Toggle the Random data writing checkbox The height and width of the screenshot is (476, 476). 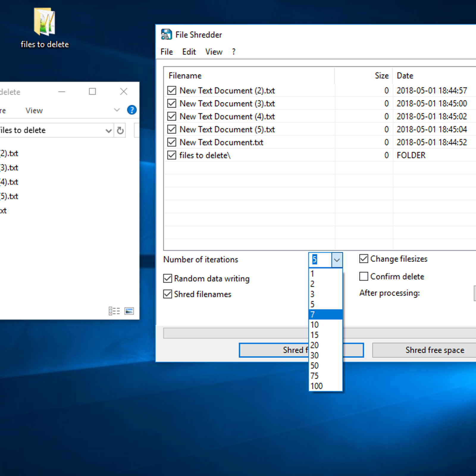pos(168,278)
